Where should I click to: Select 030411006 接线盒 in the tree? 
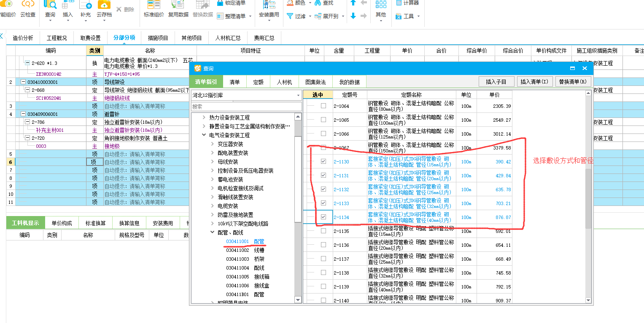tap(248, 286)
